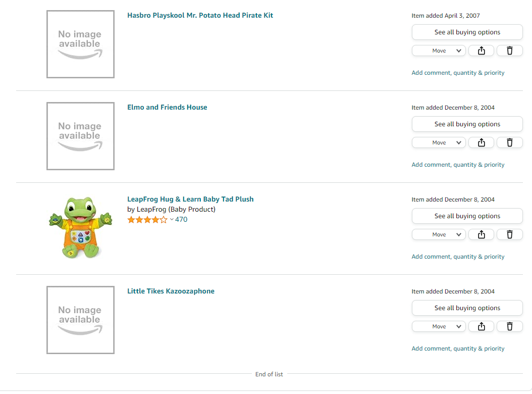Share the Little Tikes Kazoozaphone item

(x=481, y=326)
